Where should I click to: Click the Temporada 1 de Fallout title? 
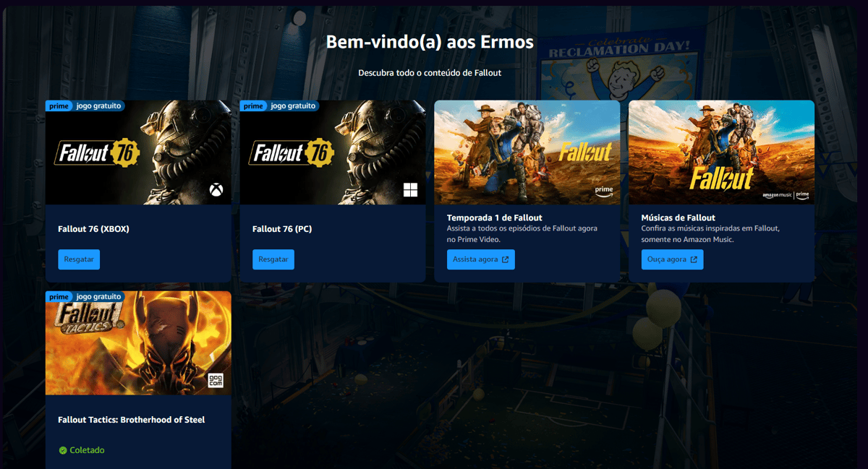[495, 218]
